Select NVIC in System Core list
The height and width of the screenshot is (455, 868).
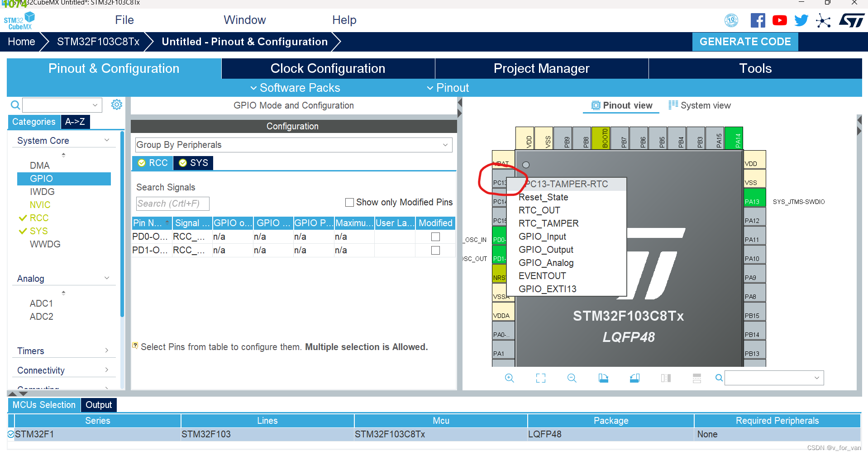coord(40,205)
